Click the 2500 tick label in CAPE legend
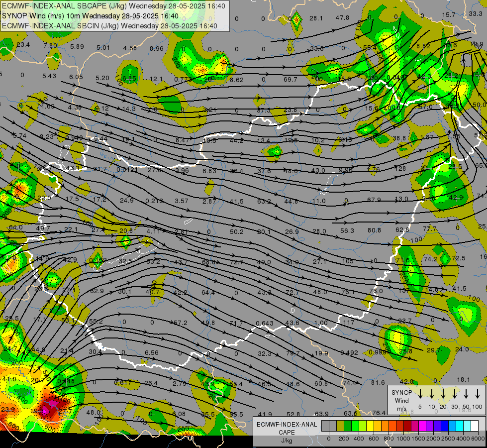 coord(448,439)
